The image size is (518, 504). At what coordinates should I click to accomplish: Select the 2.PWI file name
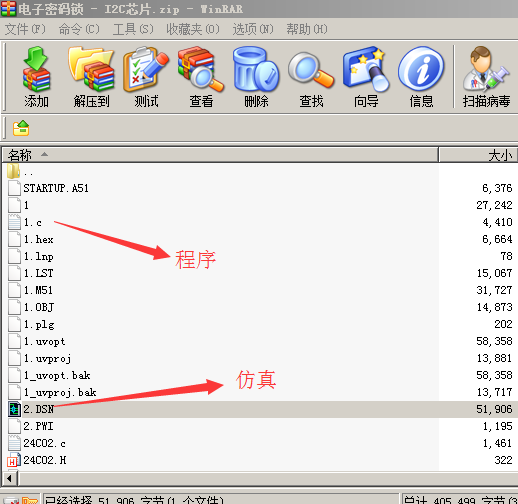[x=38, y=426]
